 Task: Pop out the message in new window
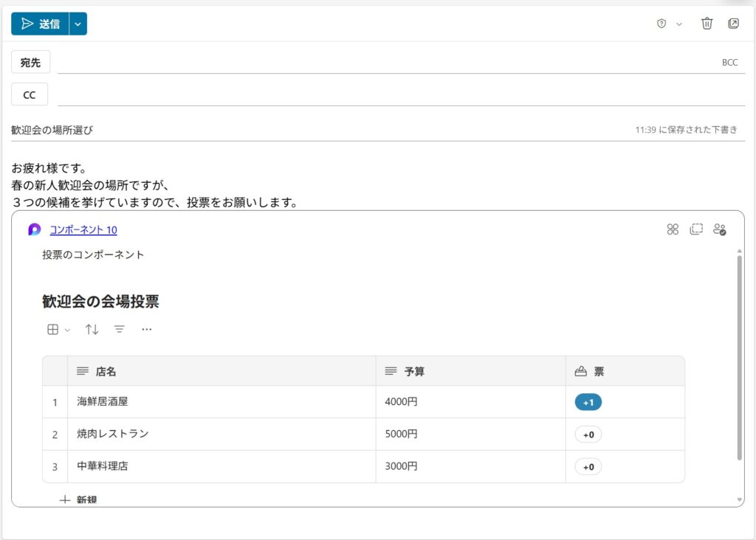(x=733, y=24)
